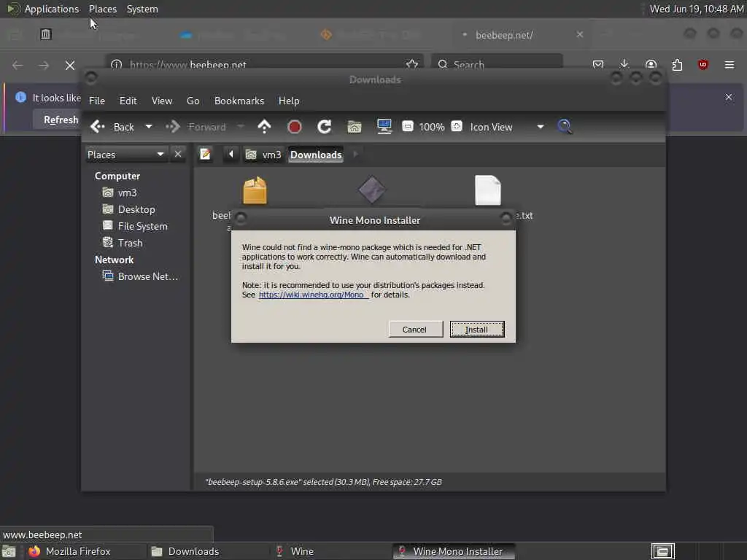Click the clock in top panel
The image size is (747, 560).
pos(697,9)
